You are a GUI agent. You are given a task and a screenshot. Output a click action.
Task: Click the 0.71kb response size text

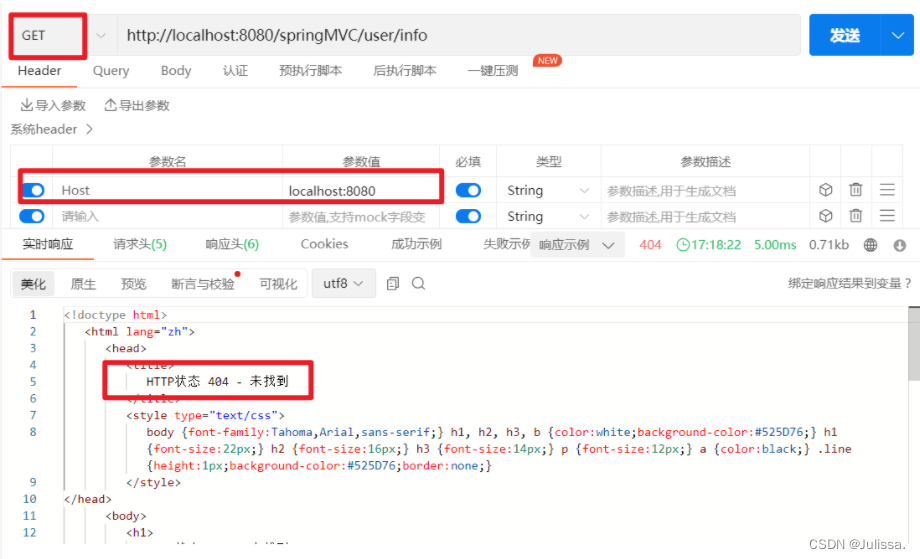click(828, 245)
